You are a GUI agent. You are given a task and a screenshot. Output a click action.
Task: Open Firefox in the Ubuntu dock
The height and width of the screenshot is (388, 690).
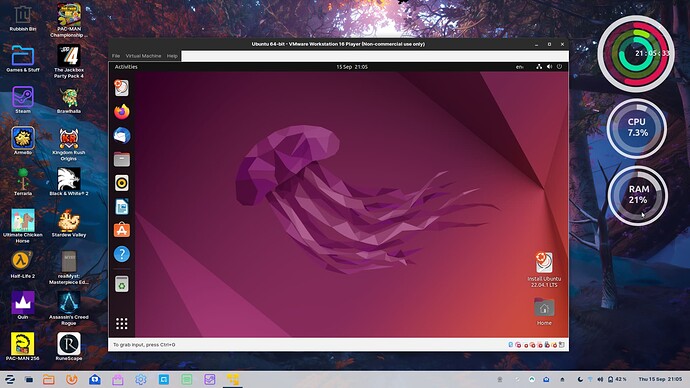pyautogui.click(x=122, y=112)
